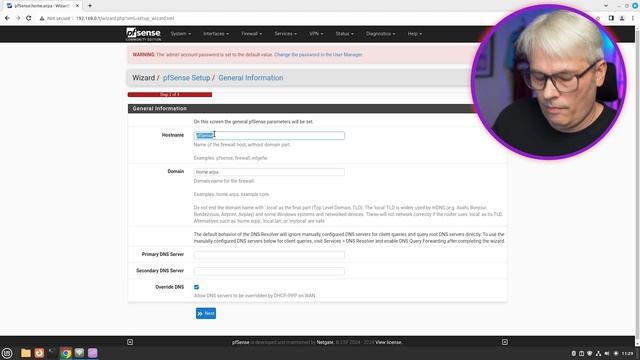Image resolution: width=640 pixels, height=360 pixels.
Task: Expand the Services menu
Action: tap(286, 34)
